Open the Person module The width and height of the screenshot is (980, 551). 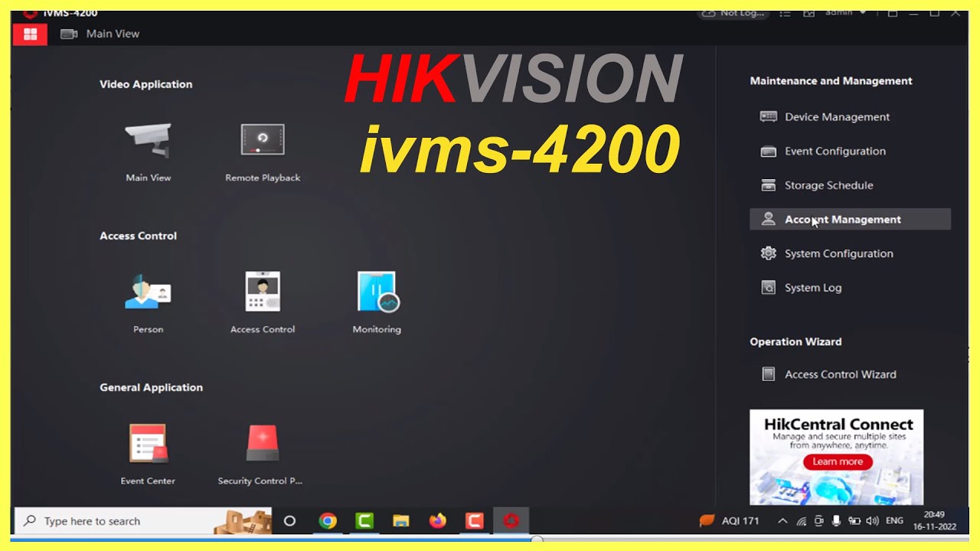pyautogui.click(x=148, y=292)
